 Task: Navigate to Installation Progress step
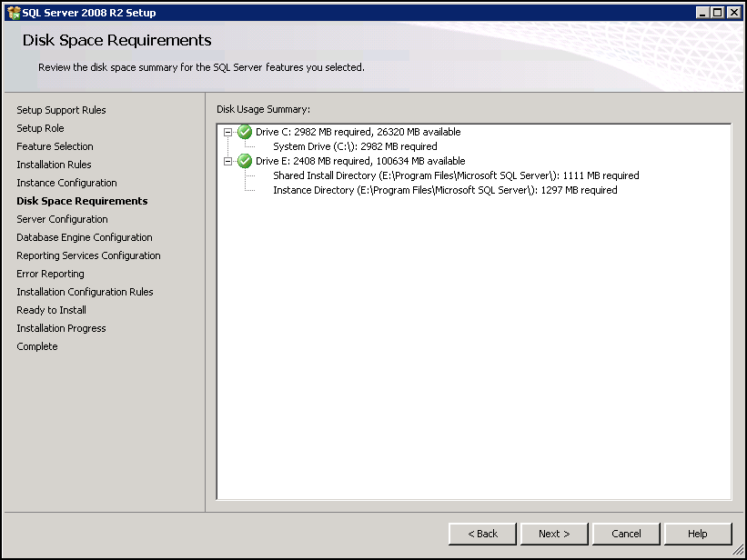tap(61, 328)
